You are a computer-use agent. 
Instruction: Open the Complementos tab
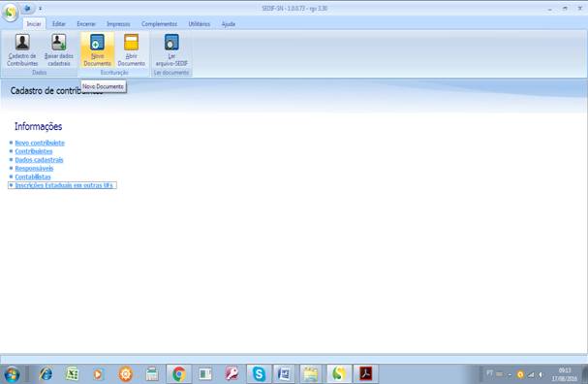tap(159, 23)
